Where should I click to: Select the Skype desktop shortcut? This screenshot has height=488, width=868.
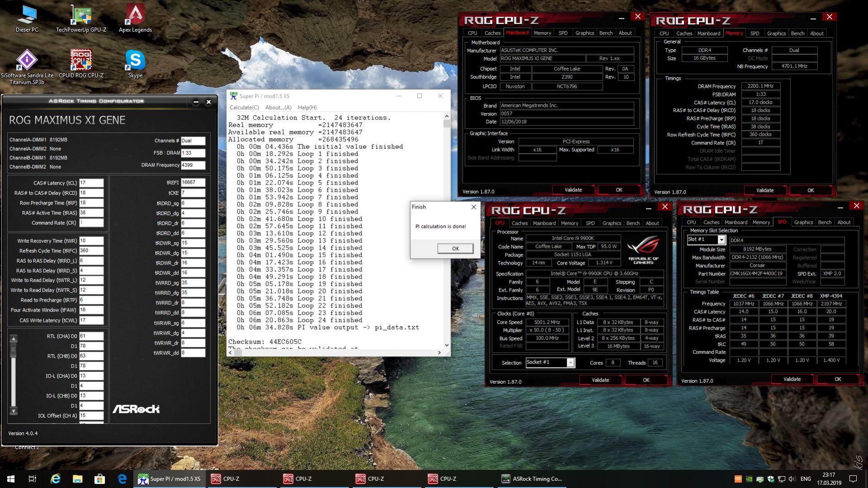tap(135, 64)
